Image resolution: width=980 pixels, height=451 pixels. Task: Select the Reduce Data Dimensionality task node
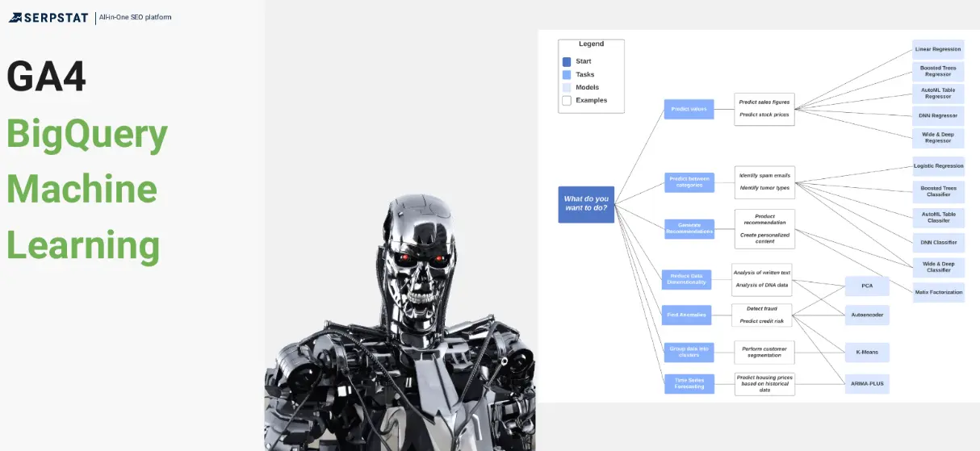[686, 279]
